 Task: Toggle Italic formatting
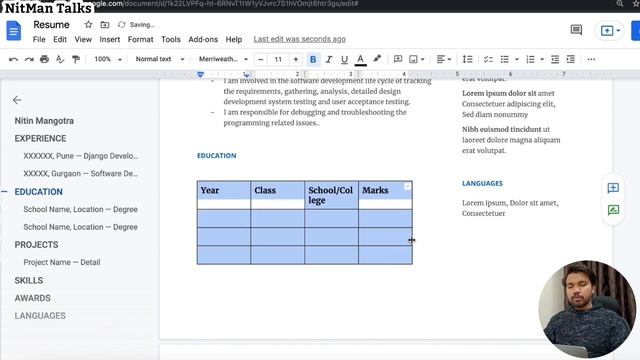coord(329,60)
